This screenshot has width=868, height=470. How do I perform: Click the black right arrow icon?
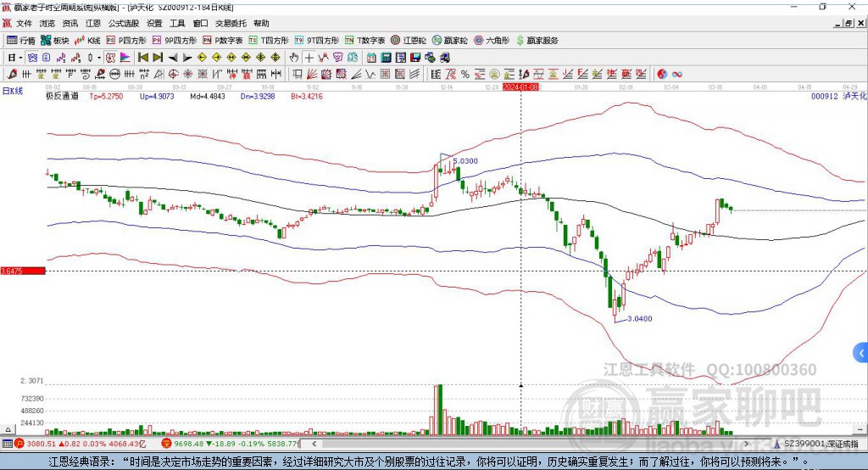187,58
